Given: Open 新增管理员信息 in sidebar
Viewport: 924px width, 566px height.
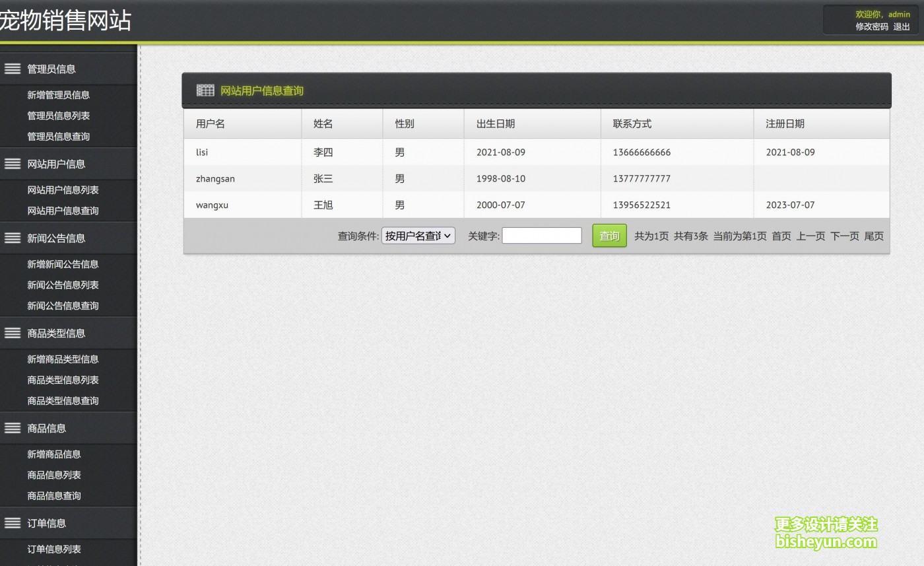Looking at the screenshot, I should [58, 95].
